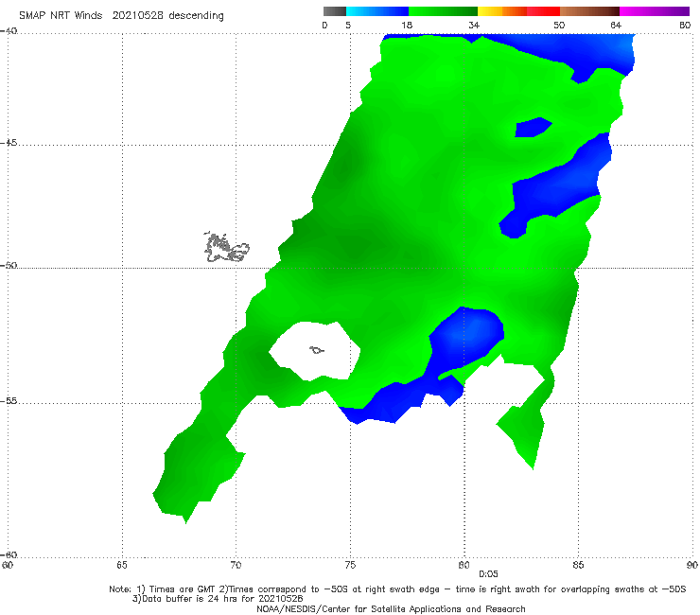The image size is (700, 615).
Task: Click the "70" longitude label
Action: coord(236,565)
